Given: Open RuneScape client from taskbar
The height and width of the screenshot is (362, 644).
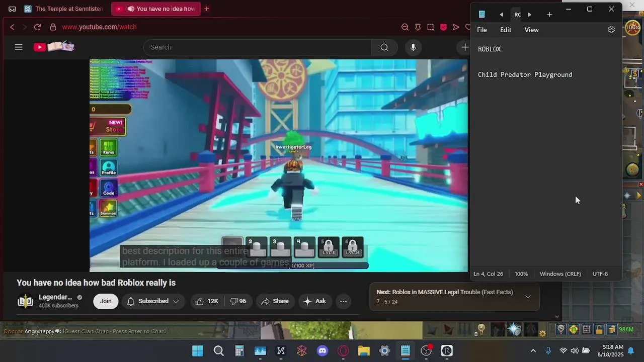Looking at the screenshot, I should point(447,351).
